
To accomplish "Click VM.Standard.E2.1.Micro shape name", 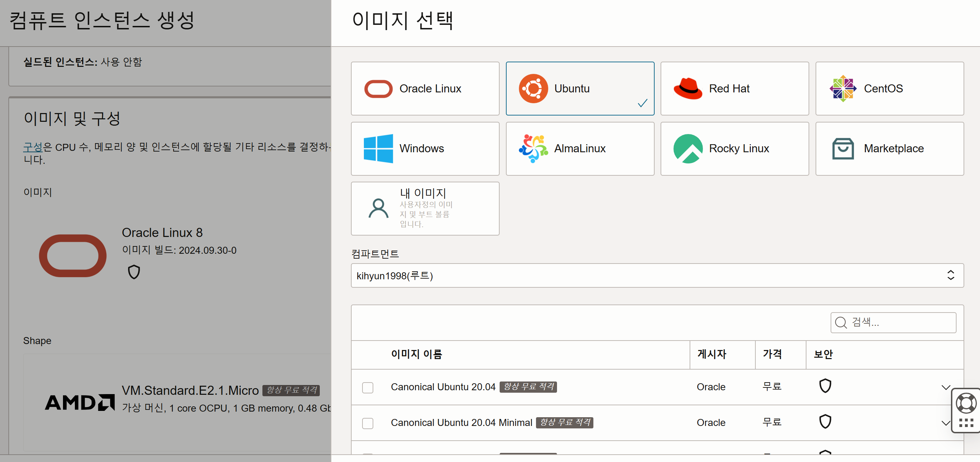I will tap(190, 391).
